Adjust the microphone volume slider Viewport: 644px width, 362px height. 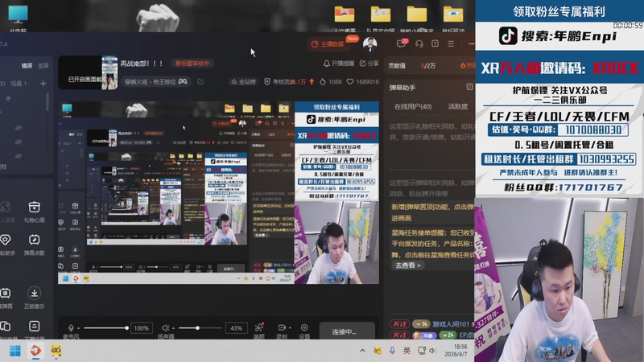(x=107, y=328)
